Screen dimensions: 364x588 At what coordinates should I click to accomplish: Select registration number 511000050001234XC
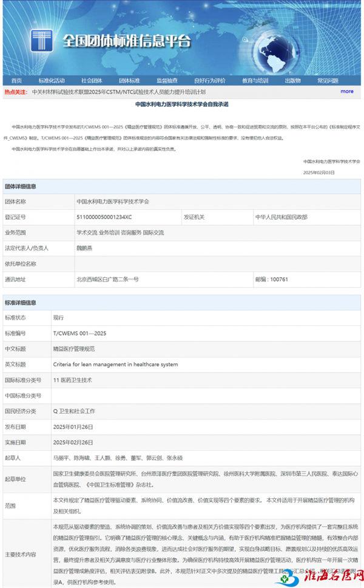pos(104,217)
